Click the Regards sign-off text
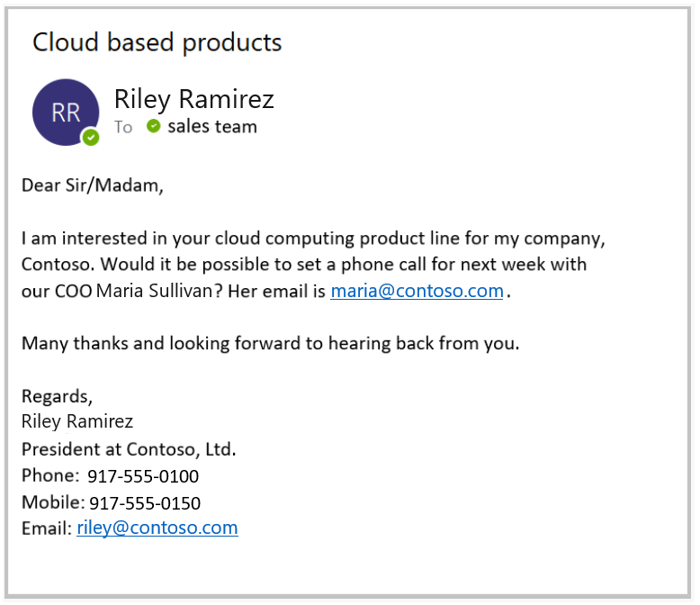The height and width of the screenshot is (605, 700). (57, 396)
